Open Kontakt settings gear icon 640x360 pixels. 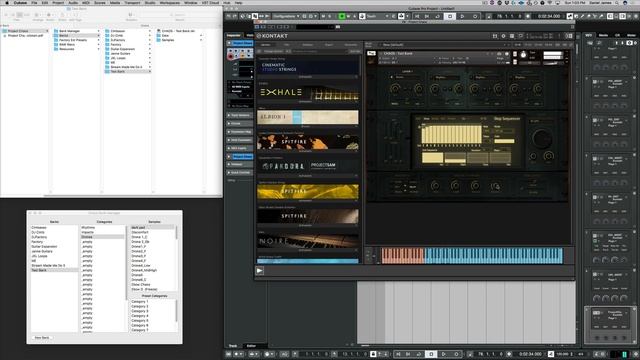[x=503, y=36]
